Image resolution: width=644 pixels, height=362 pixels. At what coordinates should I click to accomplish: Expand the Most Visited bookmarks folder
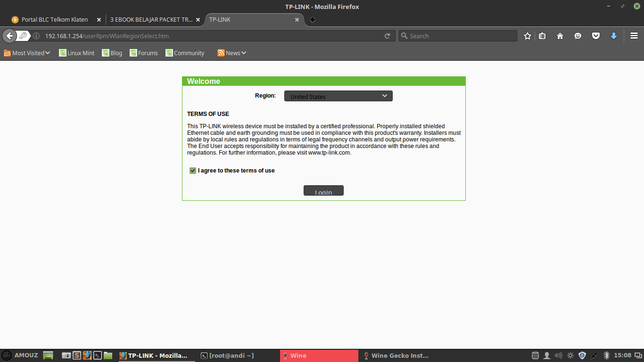pyautogui.click(x=27, y=53)
